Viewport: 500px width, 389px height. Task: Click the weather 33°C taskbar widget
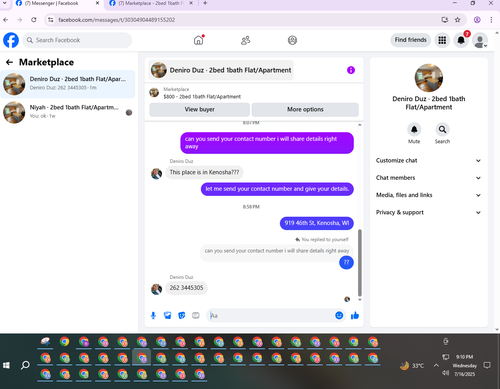point(412,366)
